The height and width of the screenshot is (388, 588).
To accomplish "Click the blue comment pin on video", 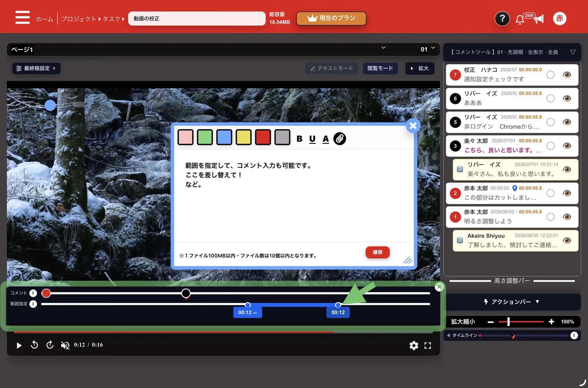I will [x=50, y=106].
